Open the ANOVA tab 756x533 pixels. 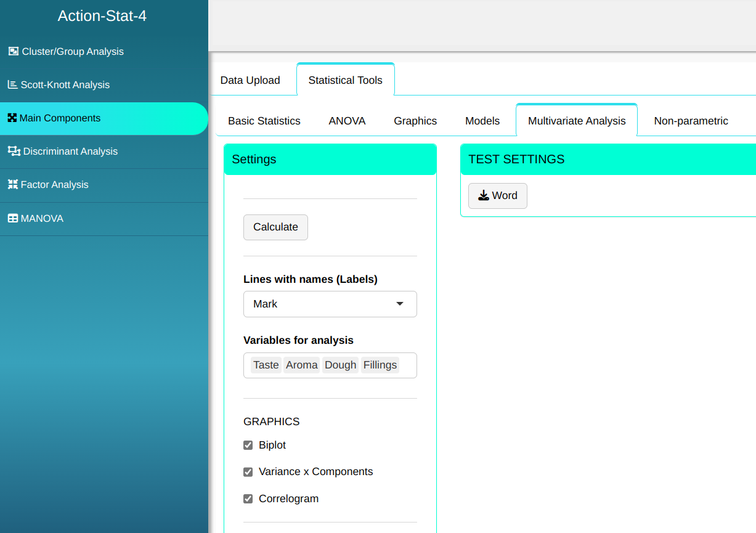pos(347,121)
